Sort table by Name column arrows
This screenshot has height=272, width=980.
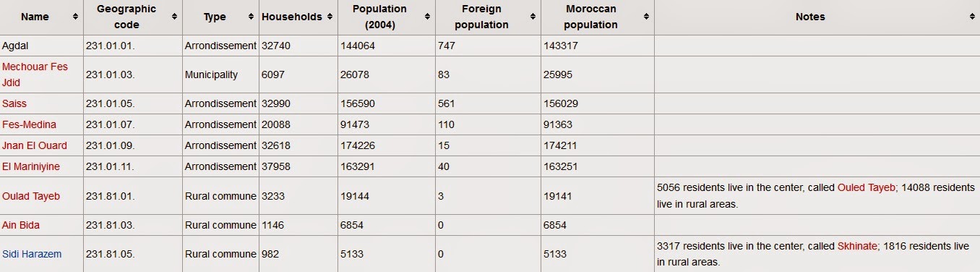pyautogui.click(x=75, y=17)
